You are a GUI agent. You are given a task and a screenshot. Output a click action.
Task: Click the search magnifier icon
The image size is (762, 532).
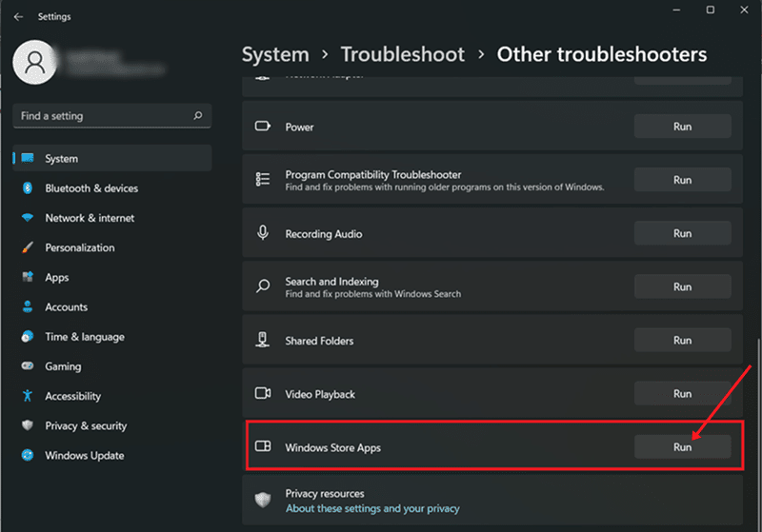pos(198,116)
